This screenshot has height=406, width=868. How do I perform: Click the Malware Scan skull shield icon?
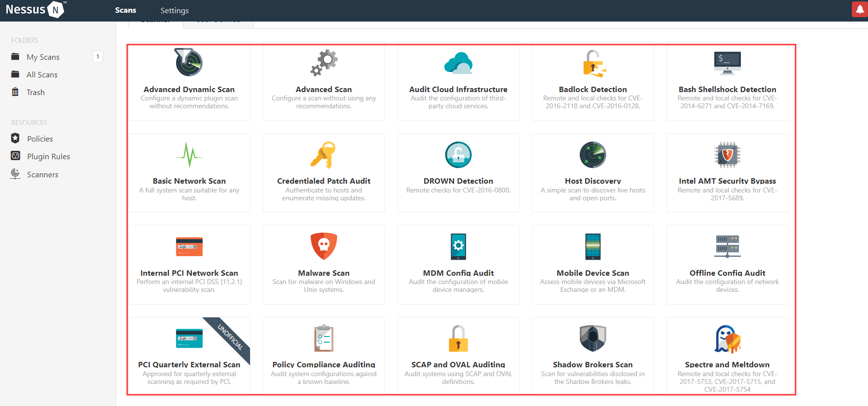click(324, 246)
